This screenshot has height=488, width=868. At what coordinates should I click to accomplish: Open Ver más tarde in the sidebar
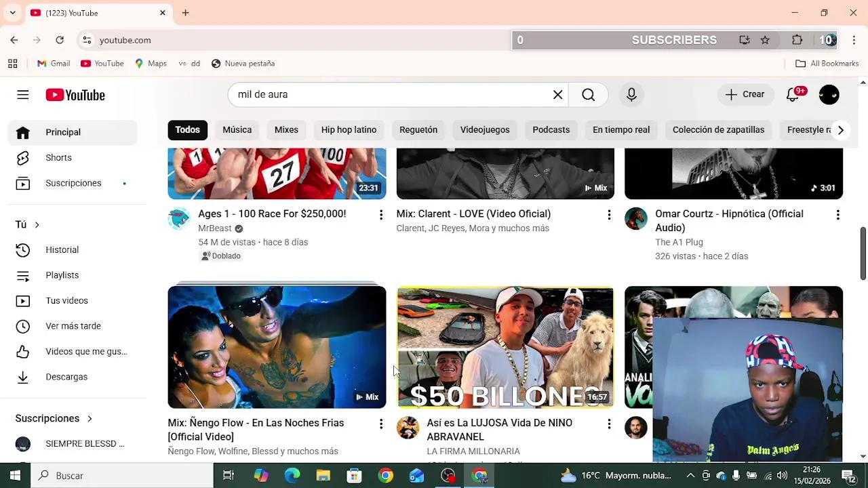coord(73,326)
